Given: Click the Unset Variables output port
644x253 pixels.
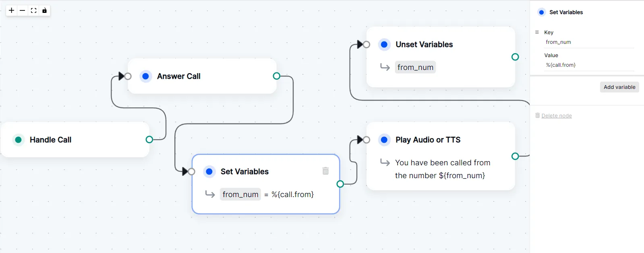Looking at the screenshot, I should point(515,57).
